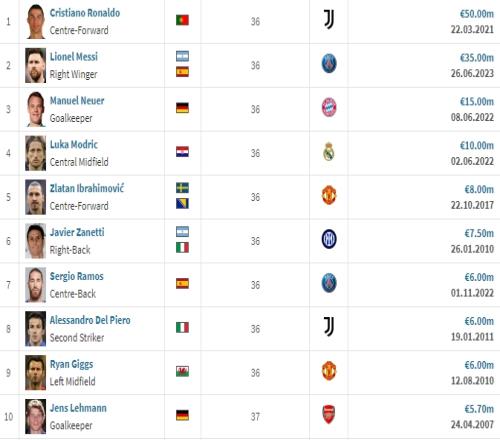Click the Arsenal crest in Jens Lehmann's row
The height and width of the screenshot is (440, 500).
(329, 415)
